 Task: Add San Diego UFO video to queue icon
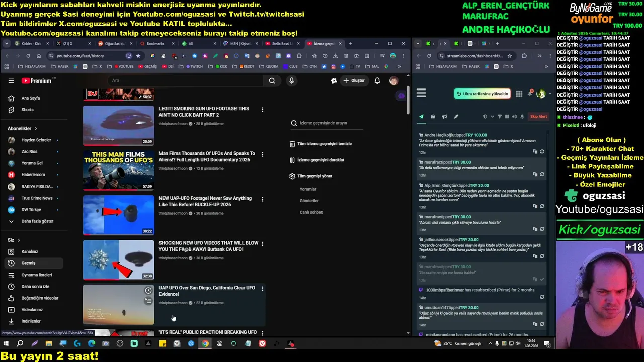148,301
